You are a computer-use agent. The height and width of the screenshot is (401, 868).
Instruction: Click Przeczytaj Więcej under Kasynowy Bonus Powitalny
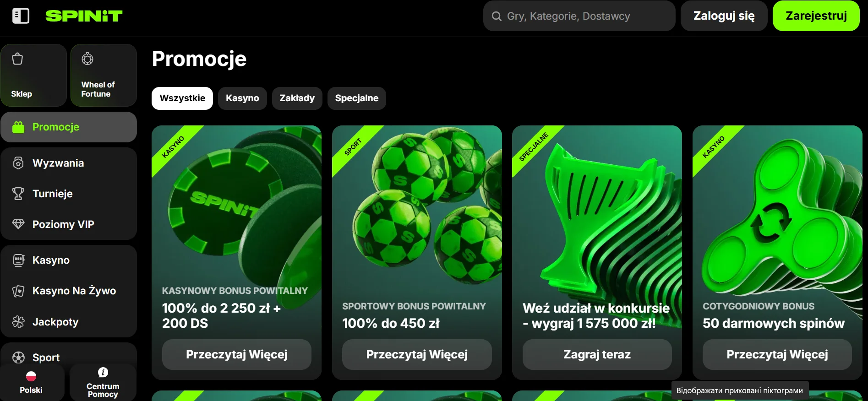point(237,354)
